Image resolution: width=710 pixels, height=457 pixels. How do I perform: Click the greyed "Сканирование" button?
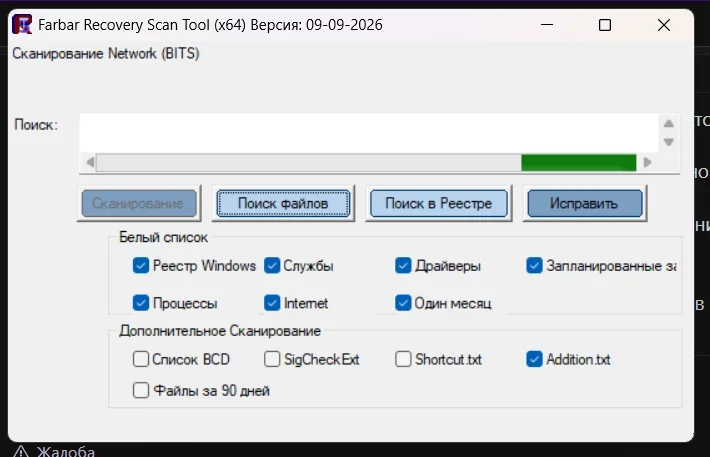138,203
